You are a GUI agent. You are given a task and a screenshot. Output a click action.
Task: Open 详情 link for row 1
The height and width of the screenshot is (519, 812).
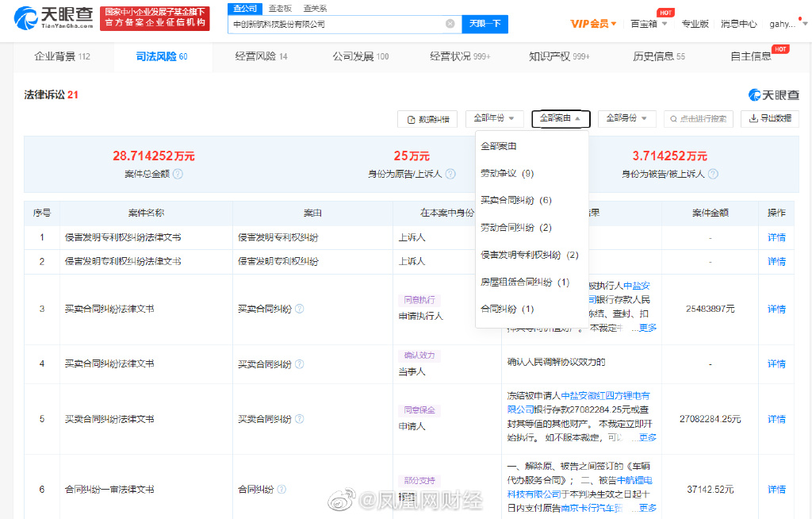coord(776,237)
